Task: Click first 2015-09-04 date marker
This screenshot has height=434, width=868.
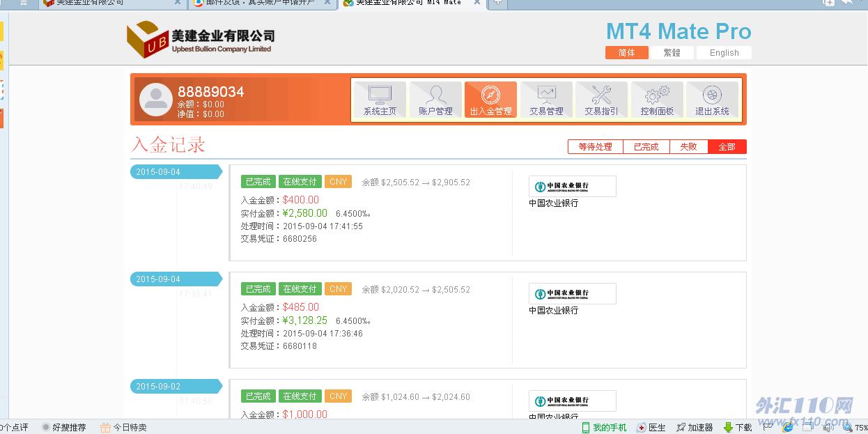Action: point(176,172)
